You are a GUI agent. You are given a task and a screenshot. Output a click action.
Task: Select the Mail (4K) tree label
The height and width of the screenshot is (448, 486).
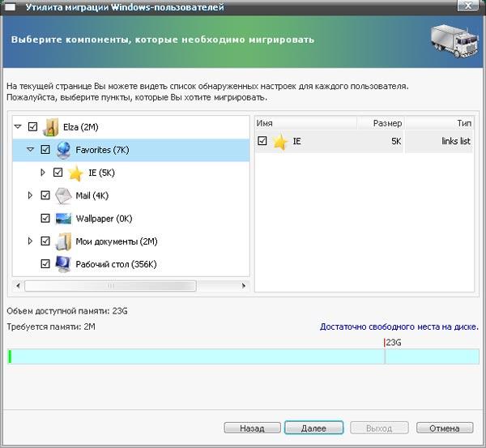92,195
